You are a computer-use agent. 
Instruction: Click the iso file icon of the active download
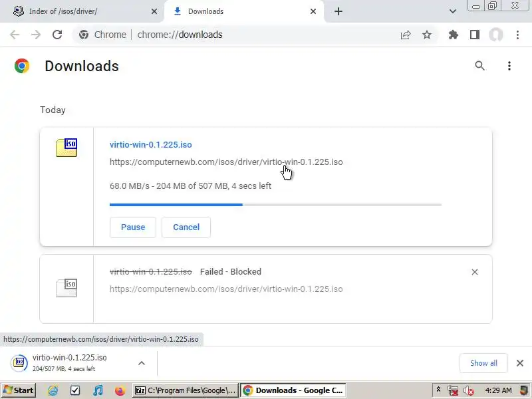[66, 148]
